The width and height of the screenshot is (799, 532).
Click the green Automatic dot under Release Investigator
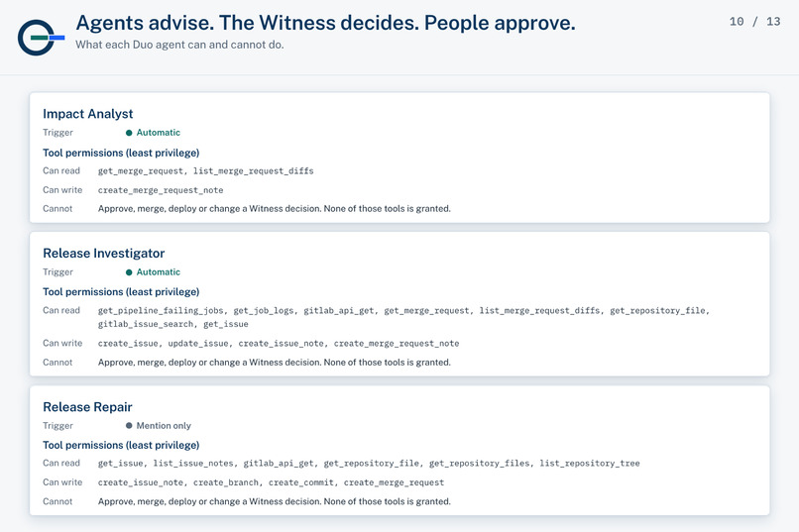coord(129,272)
